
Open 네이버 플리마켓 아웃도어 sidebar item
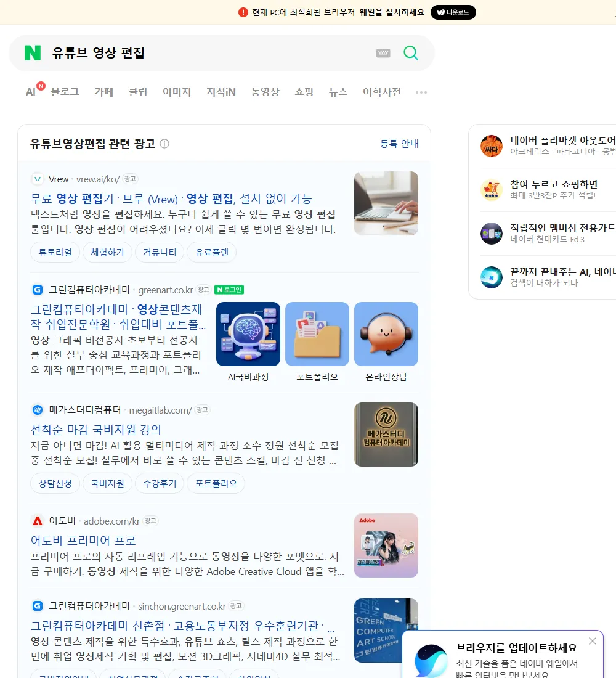coord(548,145)
